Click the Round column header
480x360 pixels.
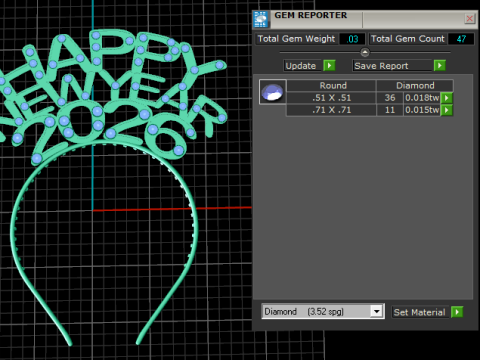[x=331, y=86]
